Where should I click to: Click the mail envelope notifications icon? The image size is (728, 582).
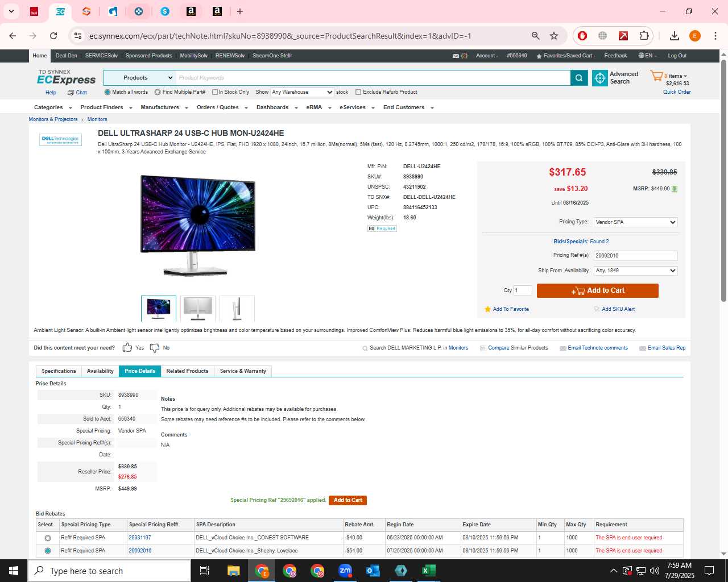[x=456, y=56]
